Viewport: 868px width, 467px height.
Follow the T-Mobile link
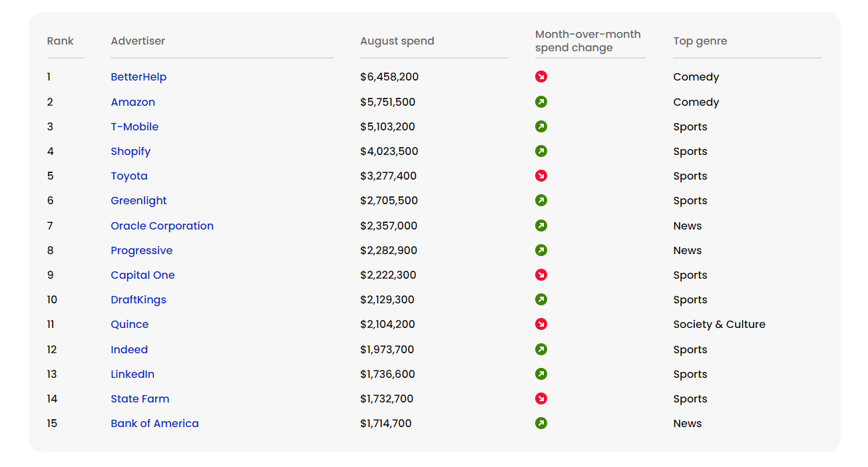pos(134,126)
